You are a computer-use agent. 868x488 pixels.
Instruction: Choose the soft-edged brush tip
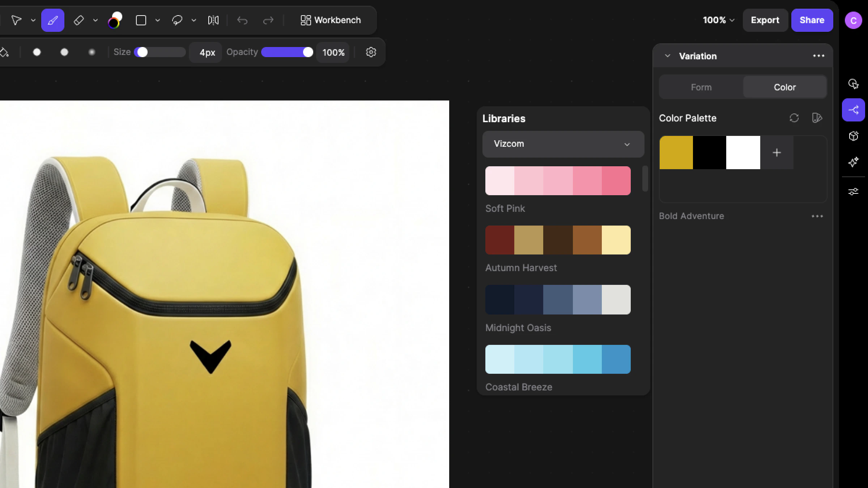(x=92, y=52)
